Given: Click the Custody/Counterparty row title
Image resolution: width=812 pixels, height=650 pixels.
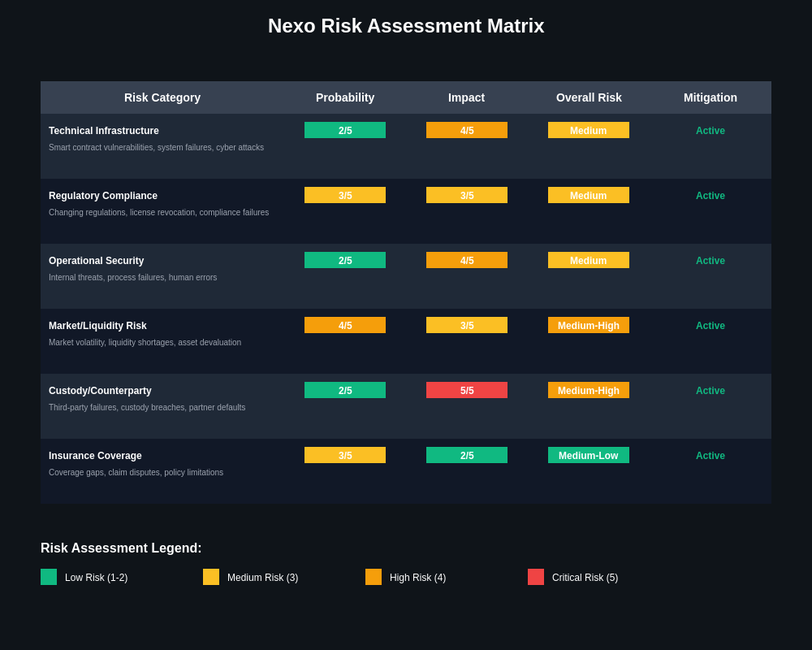Looking at the screenshot, I should pos(100,390).
